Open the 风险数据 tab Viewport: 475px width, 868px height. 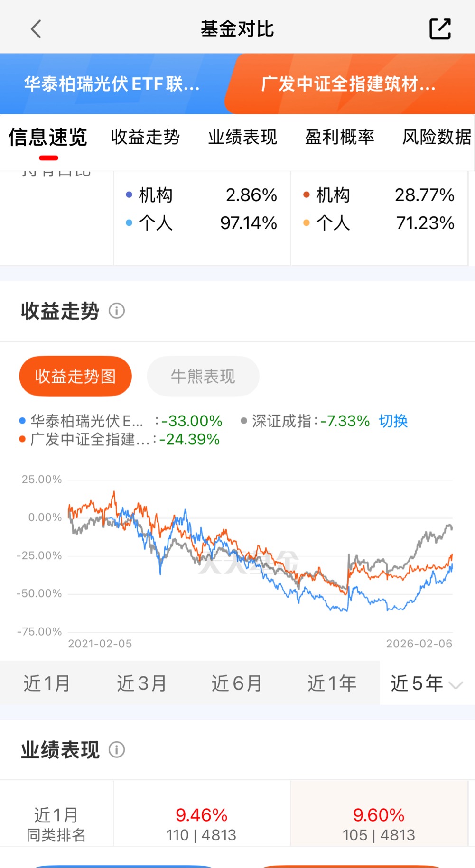[437, 137]
